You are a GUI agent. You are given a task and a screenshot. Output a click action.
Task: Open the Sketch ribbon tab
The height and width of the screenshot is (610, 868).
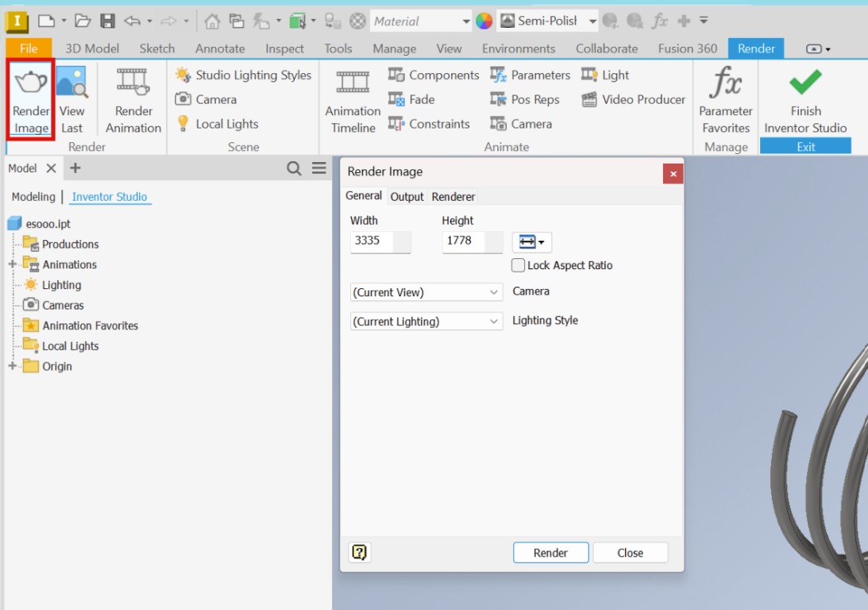click(157, 48)
